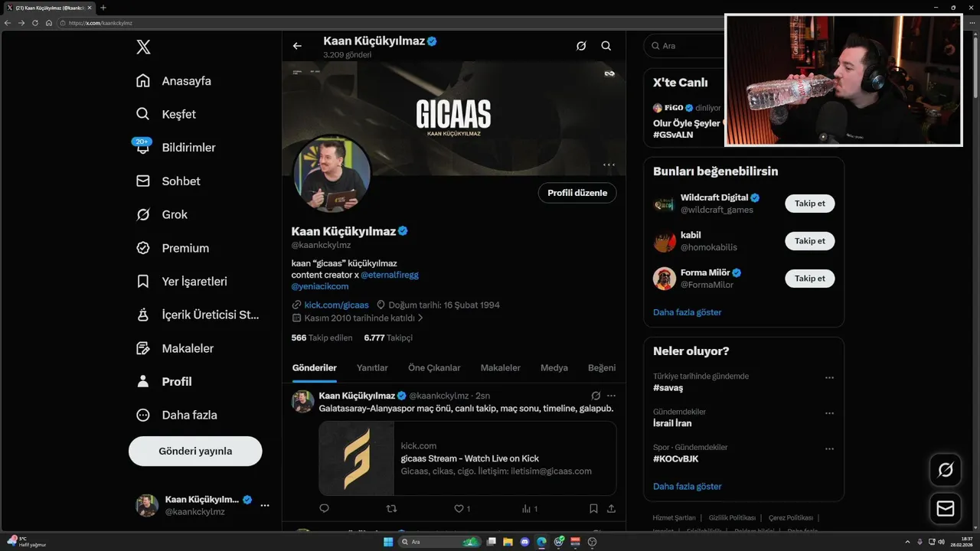Click Daha fazla göster under Neler oluyor
Image resolution: width=980 pixels, height=551 pixels.
click(688, 486)
